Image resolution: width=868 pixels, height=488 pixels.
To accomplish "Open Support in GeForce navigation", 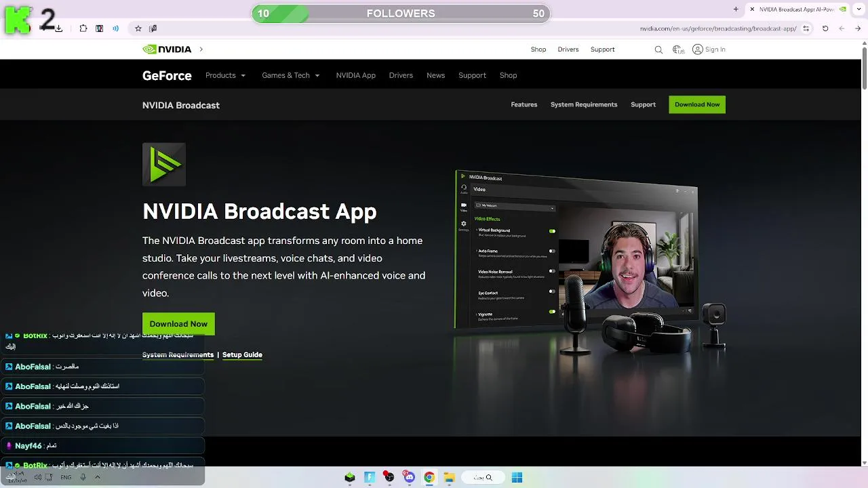I will tap(472, 75).
